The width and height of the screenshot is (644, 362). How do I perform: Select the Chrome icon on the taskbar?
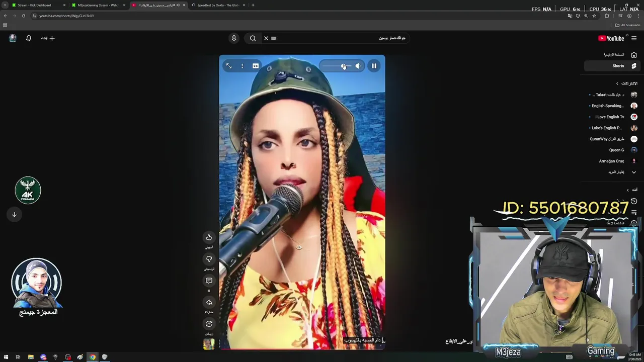pyautogui.click(x=93, y=357)
